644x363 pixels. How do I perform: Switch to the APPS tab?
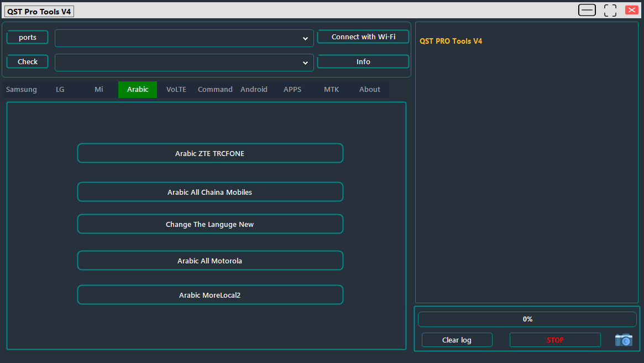click(x=292, y=89)
